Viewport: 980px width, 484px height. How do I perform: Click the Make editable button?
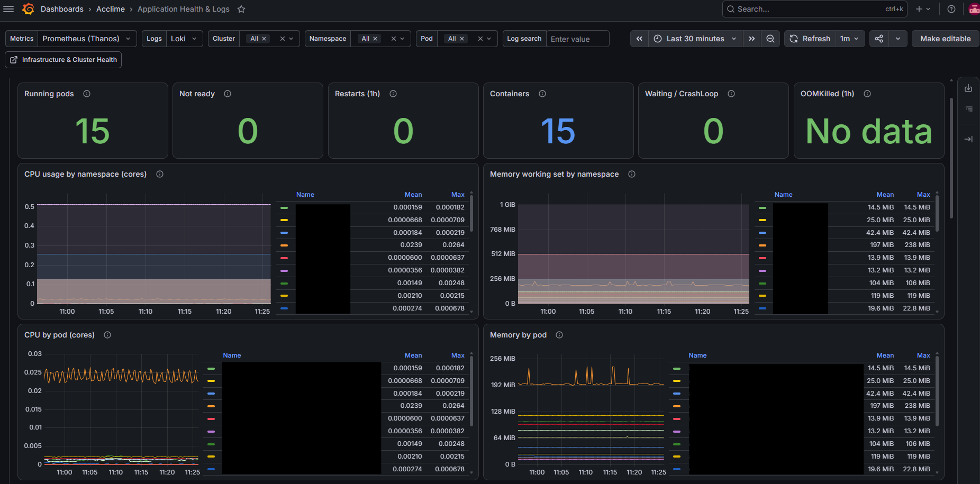click(x=945, y=39)
